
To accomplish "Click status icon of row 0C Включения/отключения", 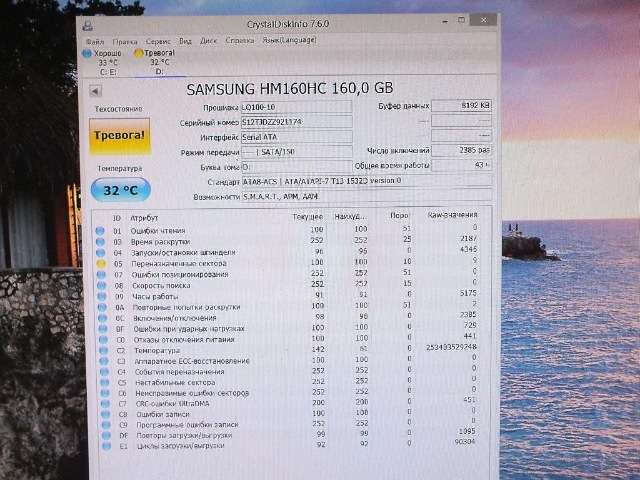I will coord(102,318).
